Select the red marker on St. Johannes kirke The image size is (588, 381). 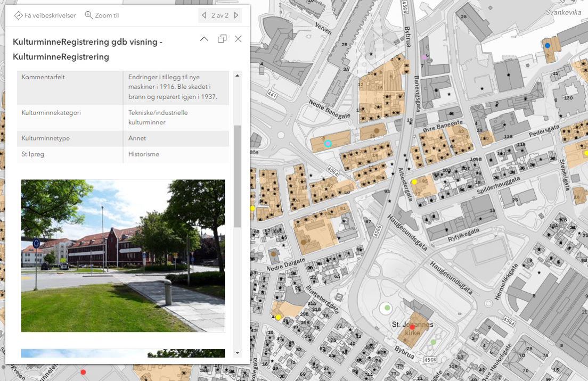click(x=412, y=327)
